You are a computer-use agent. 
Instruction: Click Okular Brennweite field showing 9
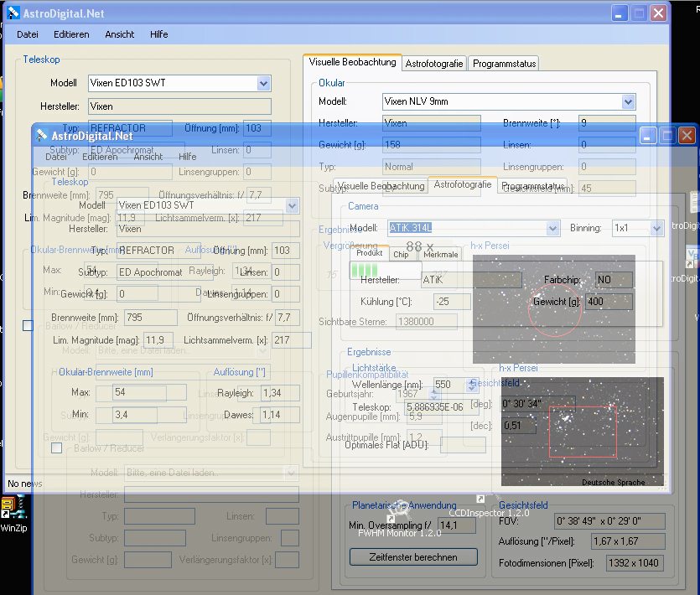(607, 122)
